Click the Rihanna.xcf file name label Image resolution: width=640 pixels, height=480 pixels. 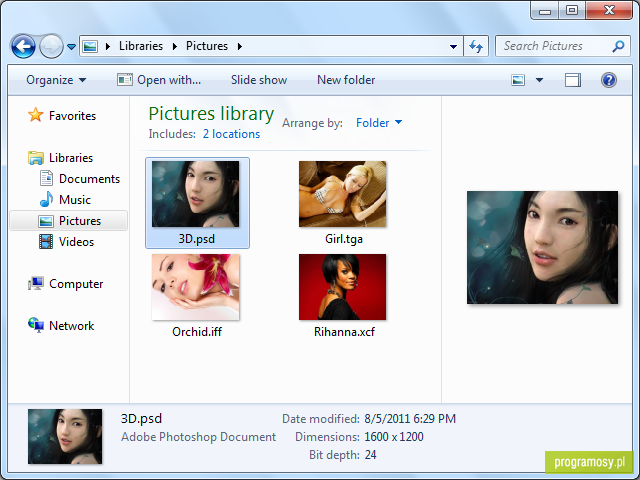(344, 332)
